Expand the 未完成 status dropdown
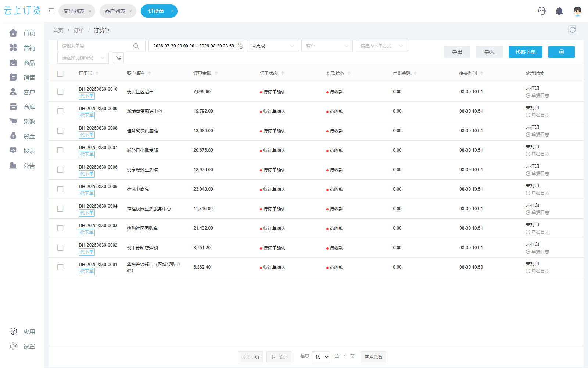 pyautogui.click(x=273, y=46)
